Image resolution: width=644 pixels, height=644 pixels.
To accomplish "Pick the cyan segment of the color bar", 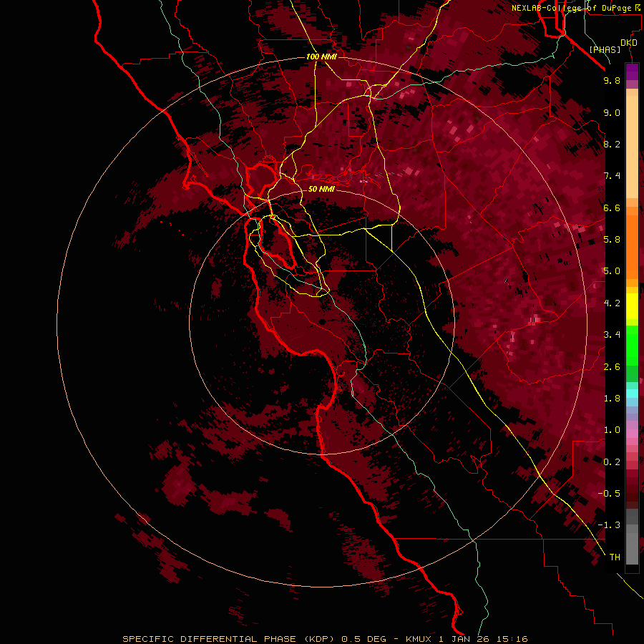I will pos(632,394).
